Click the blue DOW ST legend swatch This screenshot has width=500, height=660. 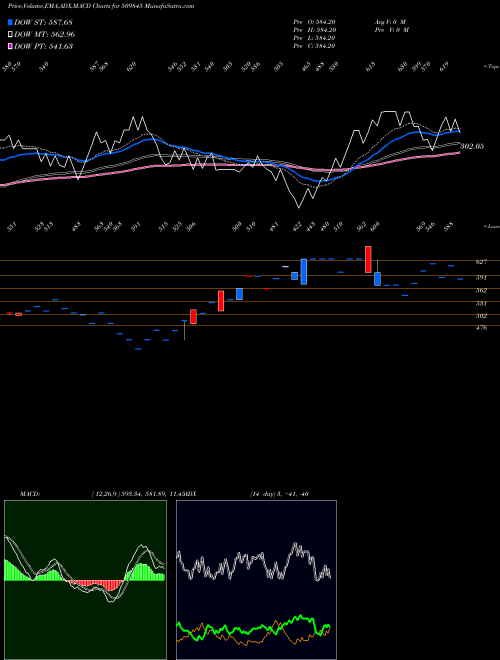click(x=10, y=22)
